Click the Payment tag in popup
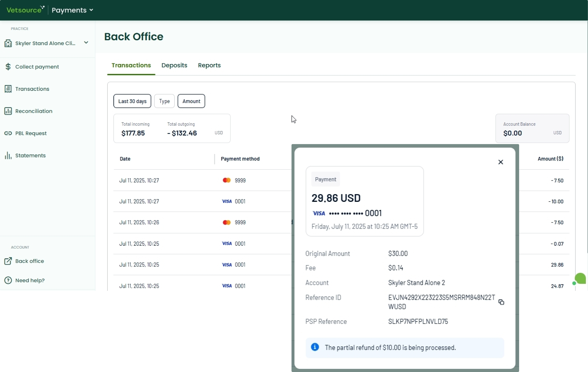Screen dimensions: 588x372 tap(326, 179)
